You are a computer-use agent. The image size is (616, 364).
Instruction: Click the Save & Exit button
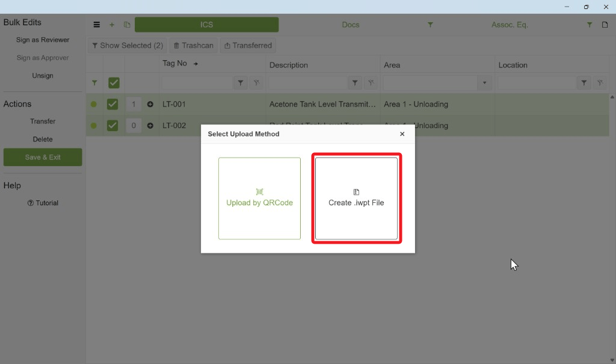point(43,157)
